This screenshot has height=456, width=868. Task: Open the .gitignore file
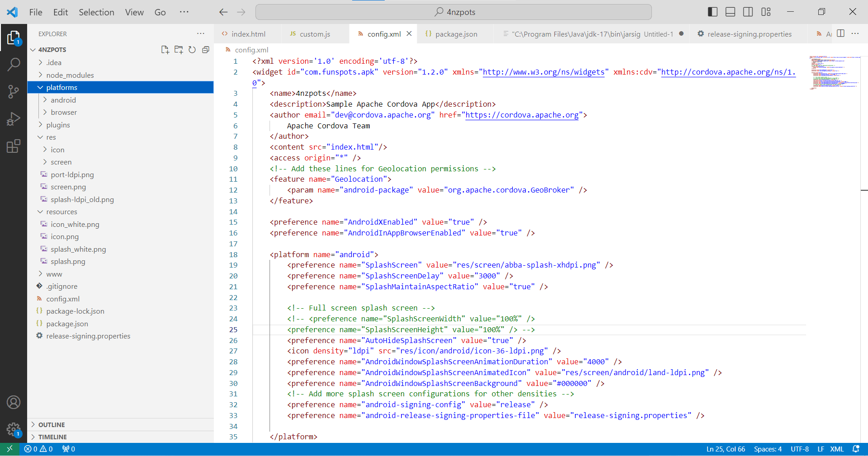(120, 286)
